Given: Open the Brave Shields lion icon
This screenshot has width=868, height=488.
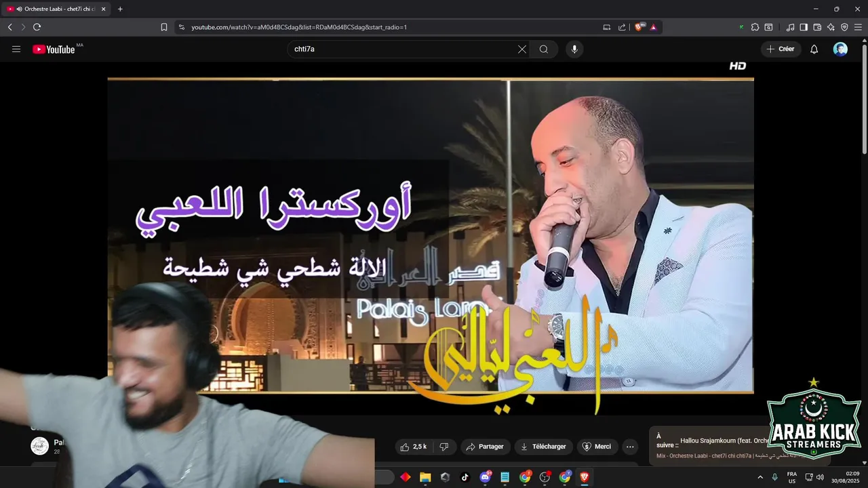Looking at the screenshot, I should pyautogui.click(x=639, y=27).
